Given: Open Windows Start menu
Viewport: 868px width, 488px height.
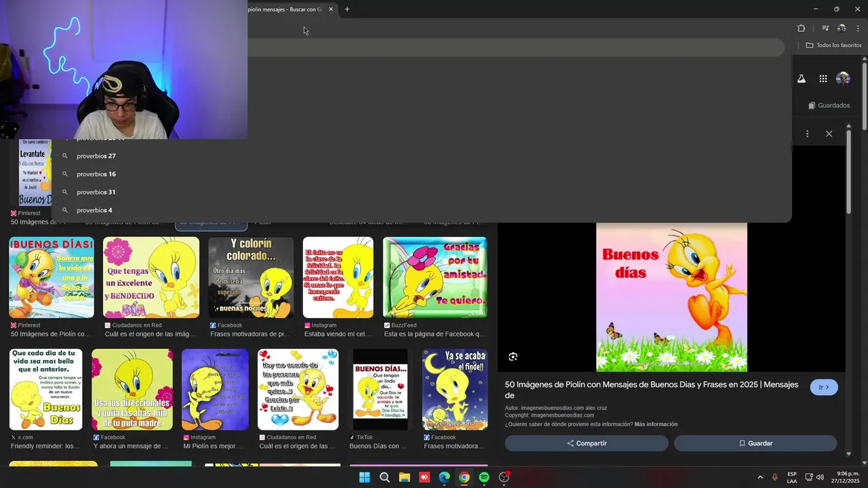Looking at the screenshot, I should click(x=364, y=477).
